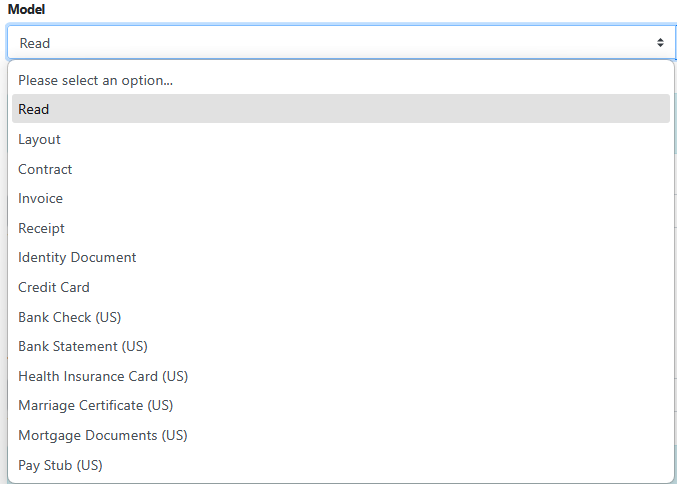Viewport: 677px width, 484px height.
Task: Choose the Mortgage Documents (US) option
Action: [103, 435]
